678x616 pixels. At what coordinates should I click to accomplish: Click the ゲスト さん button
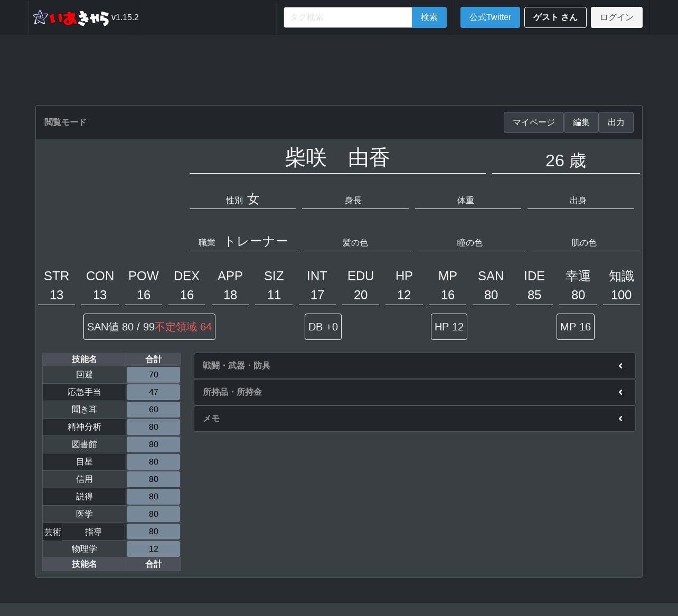click(x=555, y=17)
